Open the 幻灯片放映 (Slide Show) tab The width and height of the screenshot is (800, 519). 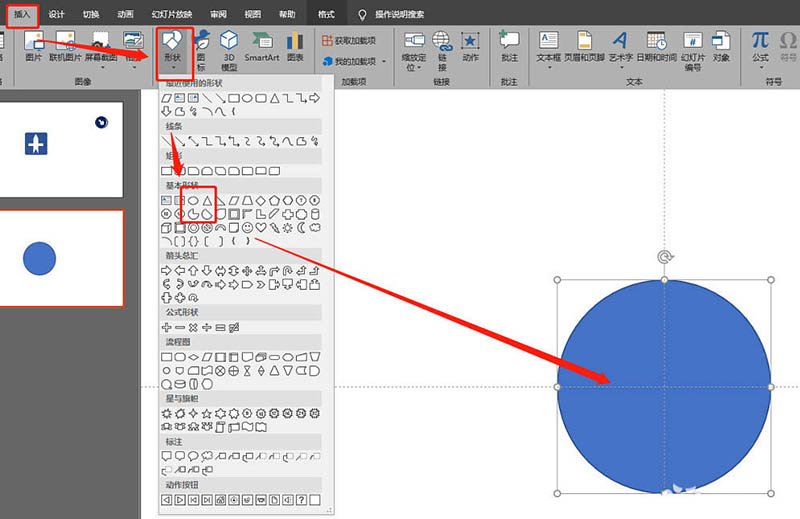172,14
